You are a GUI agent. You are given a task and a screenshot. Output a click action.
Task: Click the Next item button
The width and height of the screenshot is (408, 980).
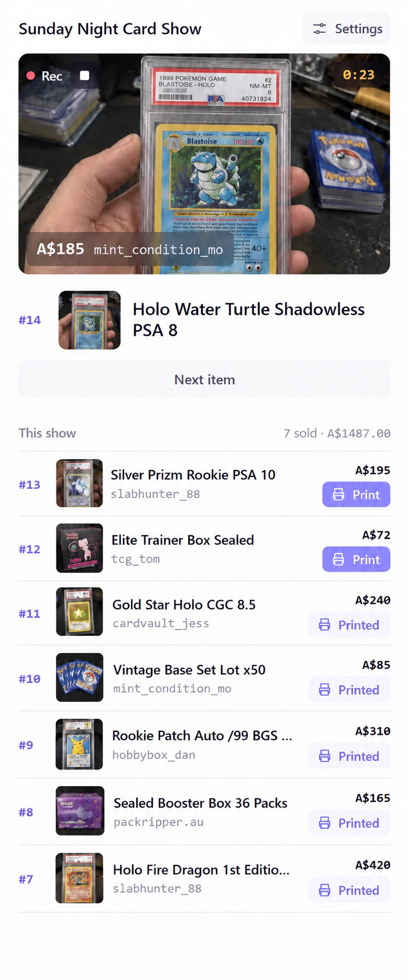pos(204,379)
